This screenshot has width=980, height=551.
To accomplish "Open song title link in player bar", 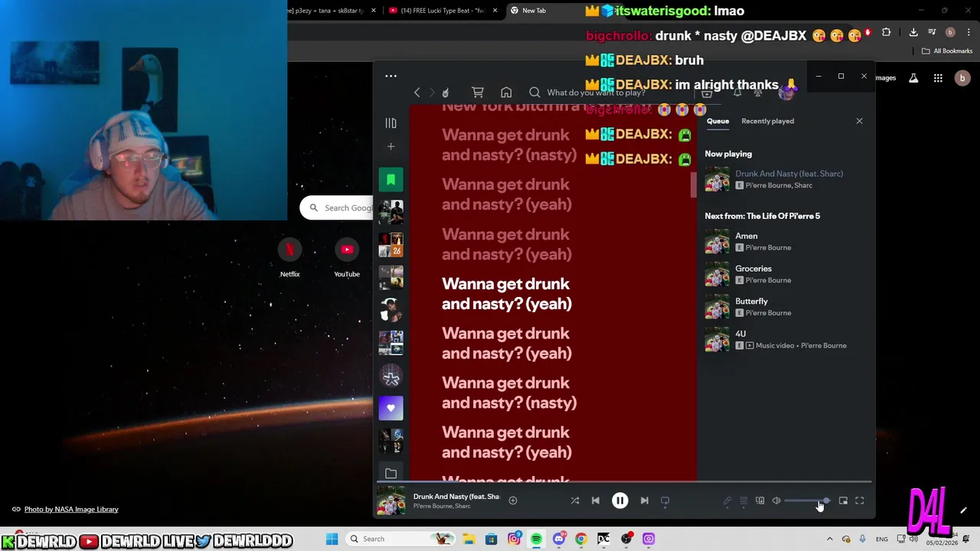I will point(456,497).
